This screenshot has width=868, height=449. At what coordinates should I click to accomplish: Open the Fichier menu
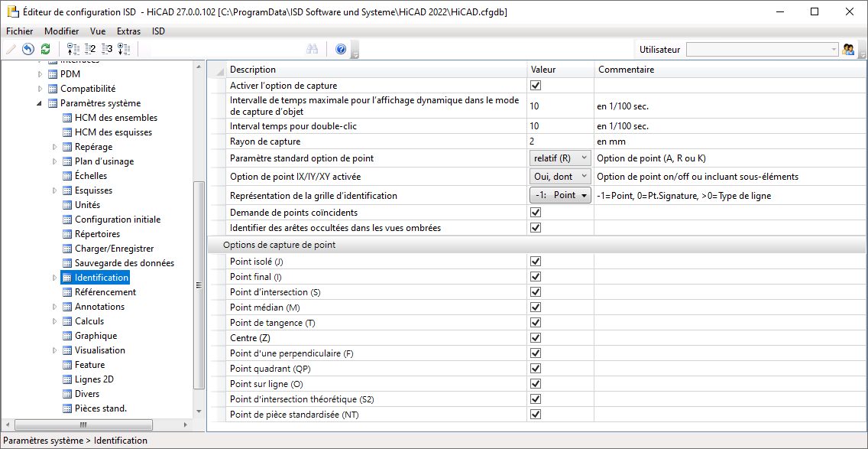[x=20, y=31]
